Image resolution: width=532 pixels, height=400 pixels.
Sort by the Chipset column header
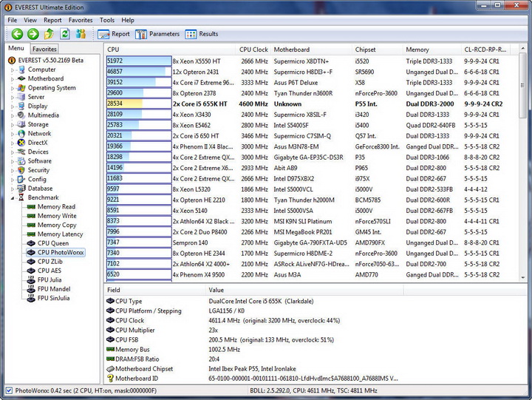[378, 50]
